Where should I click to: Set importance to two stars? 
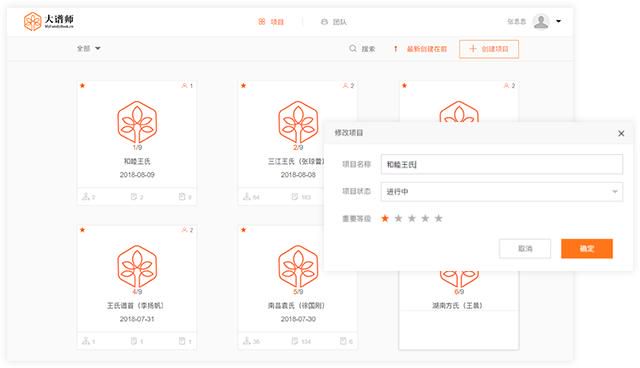[398, 218]
